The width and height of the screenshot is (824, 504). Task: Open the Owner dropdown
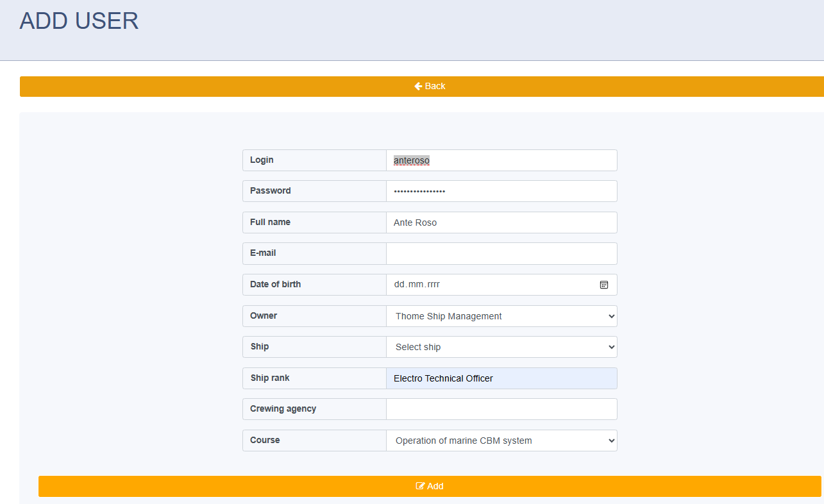click(x=501, y=316)
